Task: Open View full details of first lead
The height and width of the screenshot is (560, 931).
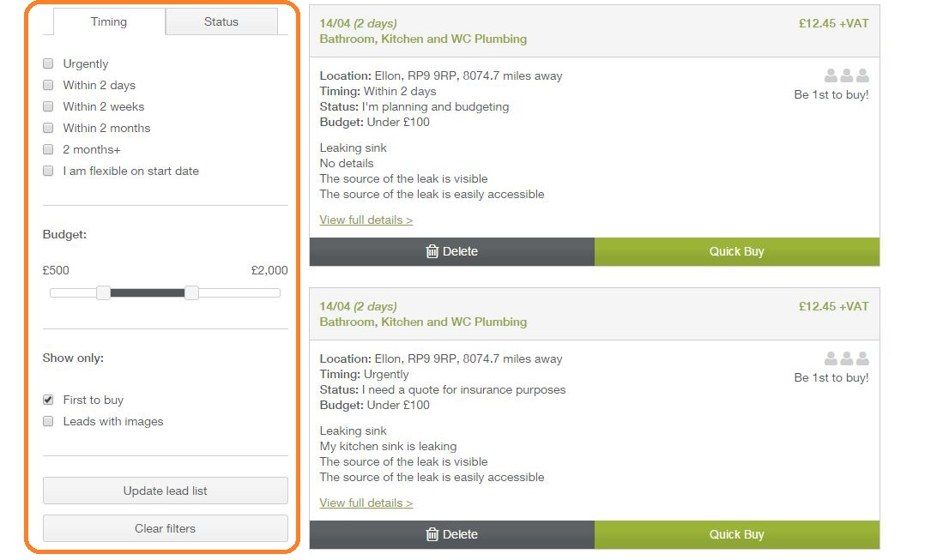Action: [x=366, y=220]
